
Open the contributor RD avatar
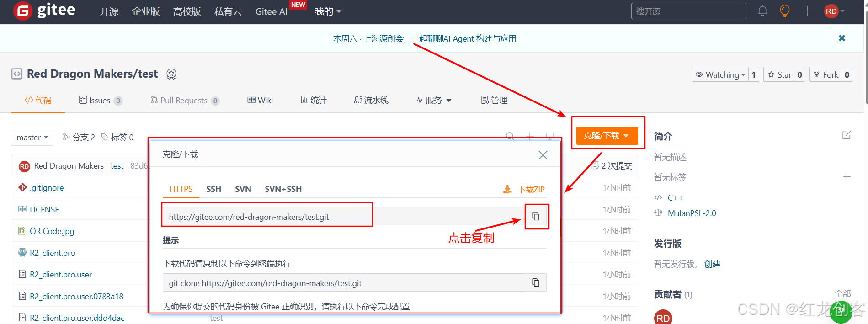[x=663, y=317]
